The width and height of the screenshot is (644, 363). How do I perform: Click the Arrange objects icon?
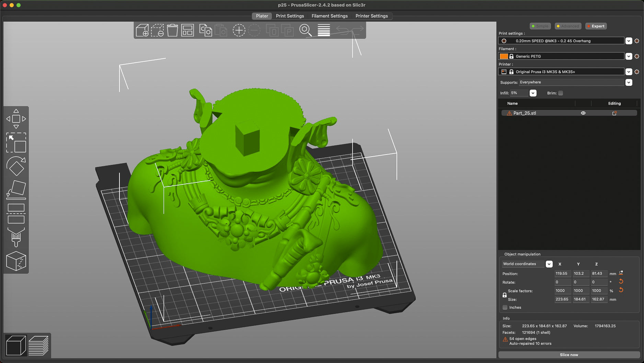point(187,30)
